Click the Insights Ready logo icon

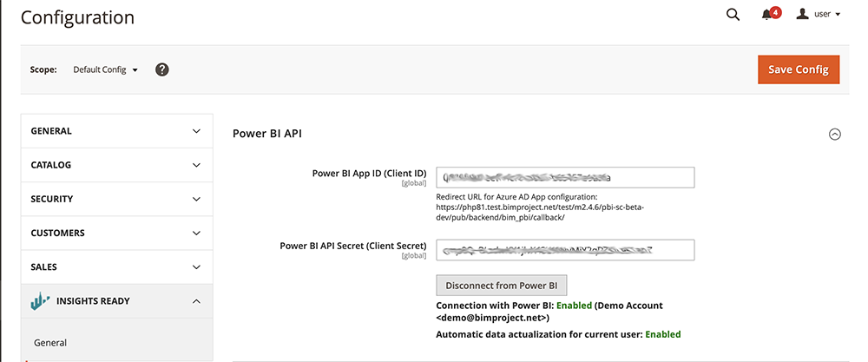(40, 301)
